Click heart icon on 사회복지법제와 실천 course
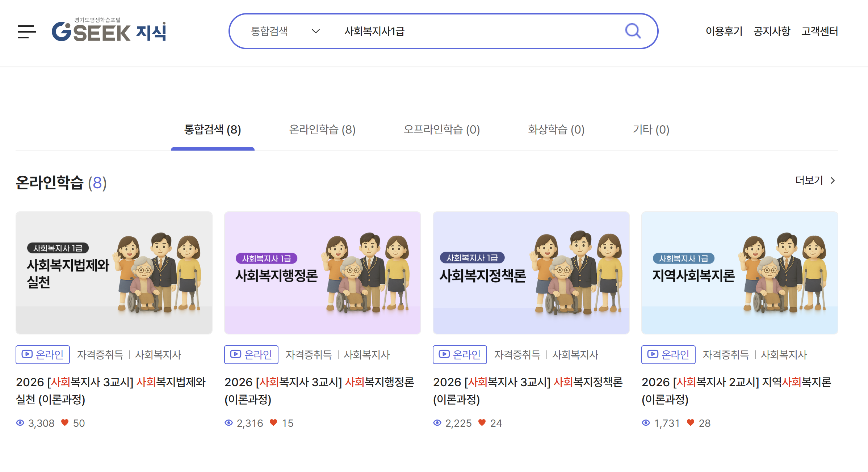This screenshot has width=868, height=472. 65,422
